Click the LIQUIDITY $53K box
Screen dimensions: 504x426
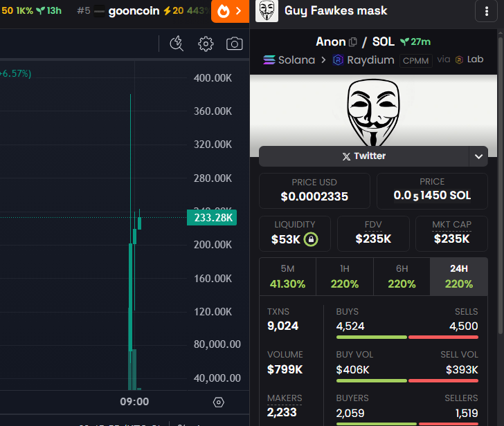[295, 234]
